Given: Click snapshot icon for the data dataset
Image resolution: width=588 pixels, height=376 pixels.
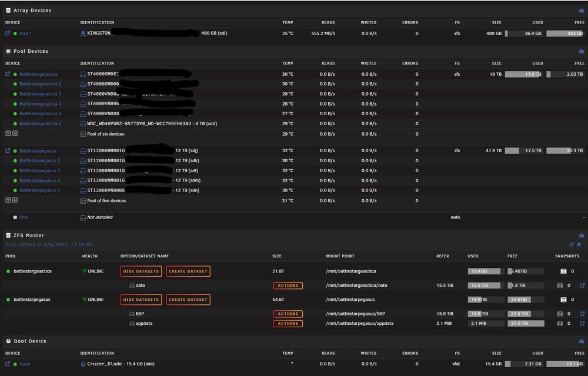Looking at the screenshot, I should coord(560,286).
